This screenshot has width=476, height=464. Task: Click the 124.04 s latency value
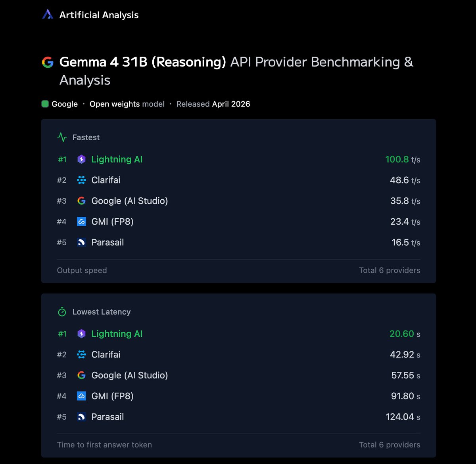403,417
